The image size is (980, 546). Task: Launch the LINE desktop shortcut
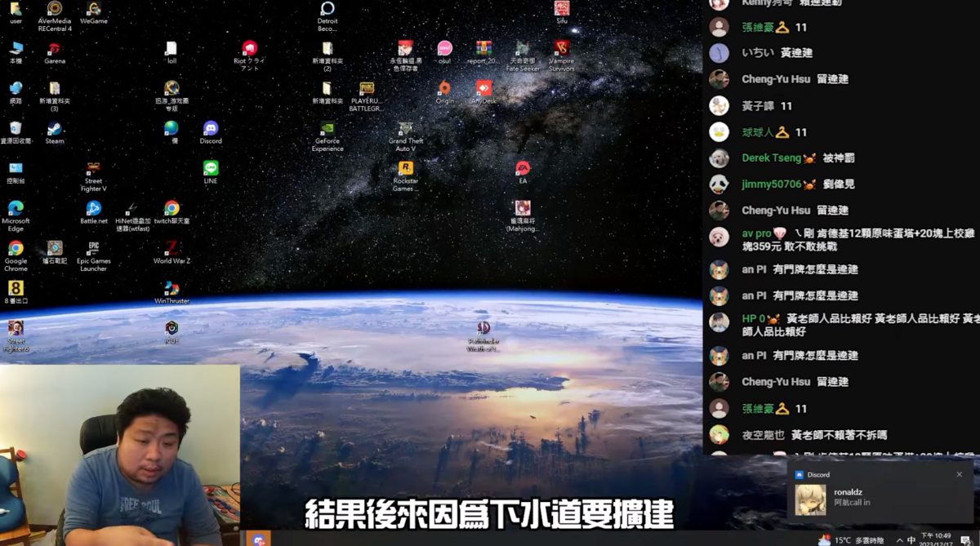point(211,172)
